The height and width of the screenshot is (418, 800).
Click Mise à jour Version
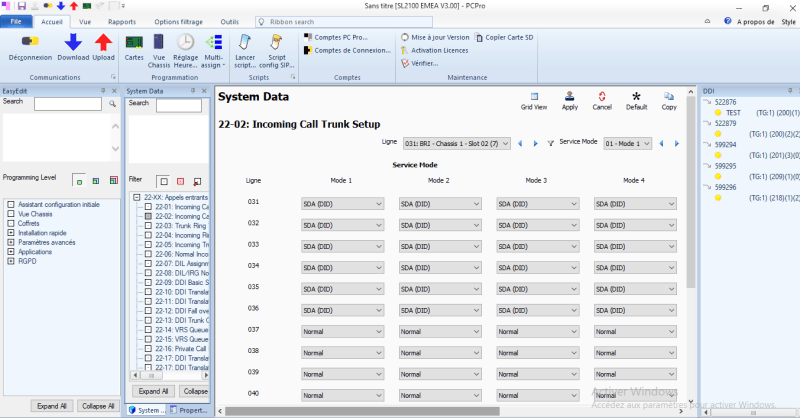pos(435,37)
